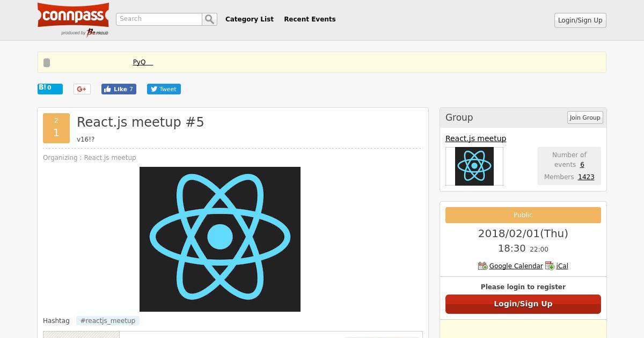Image resolution: width=644 pixels, height=338 pixels.
Task: Focus the Search input field
Action: pos(159,19)
